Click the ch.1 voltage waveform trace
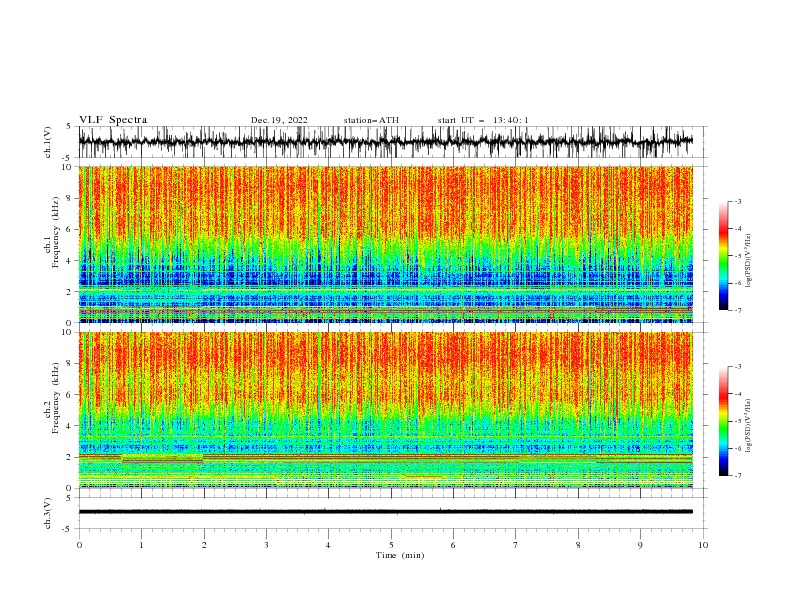Image resolution: width=792 pixels, height=612 pixels. tap(385, 142)
